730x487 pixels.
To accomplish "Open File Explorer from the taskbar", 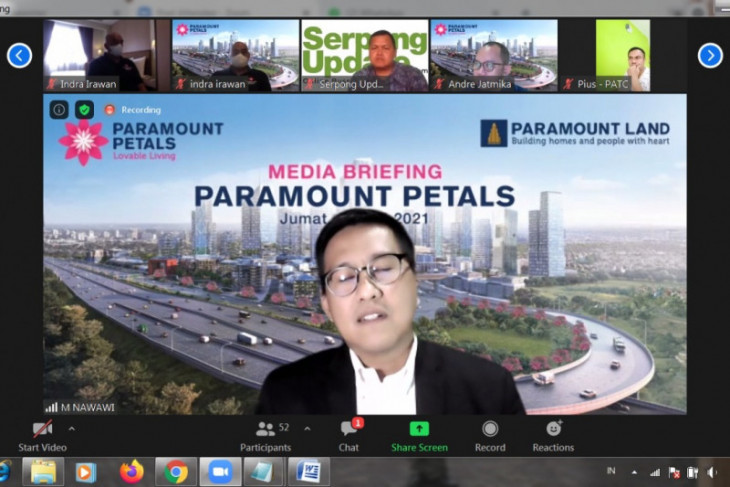I will (x=43, y=472).
